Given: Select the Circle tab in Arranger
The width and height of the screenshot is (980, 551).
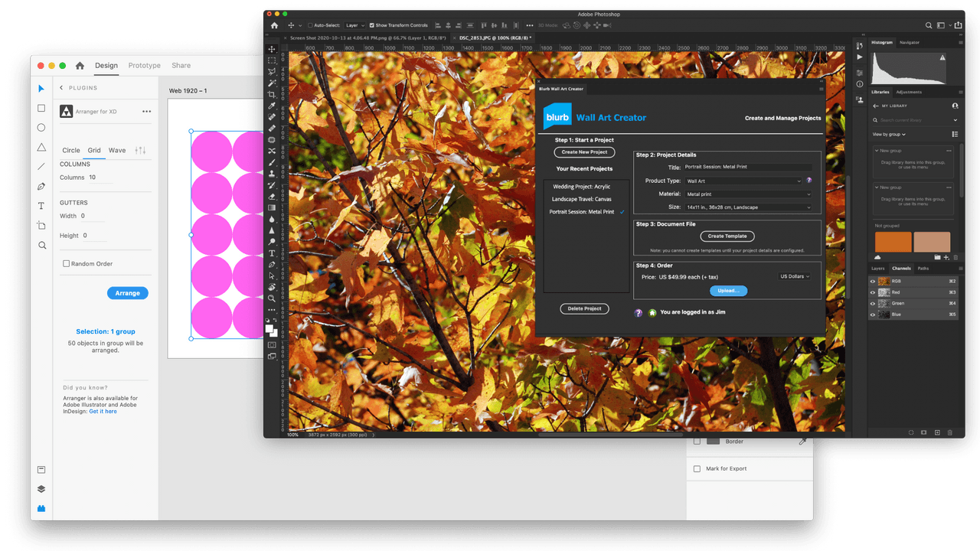Looking at the screenshot, I should coord(71,150).
